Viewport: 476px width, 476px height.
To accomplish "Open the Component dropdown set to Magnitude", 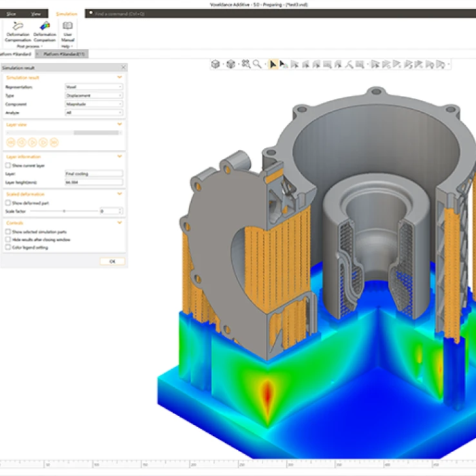I will [93, 104].
